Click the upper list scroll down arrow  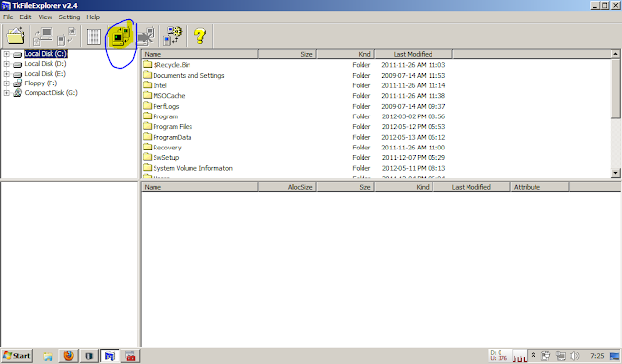pyautogui.click(x=615, y=173)
